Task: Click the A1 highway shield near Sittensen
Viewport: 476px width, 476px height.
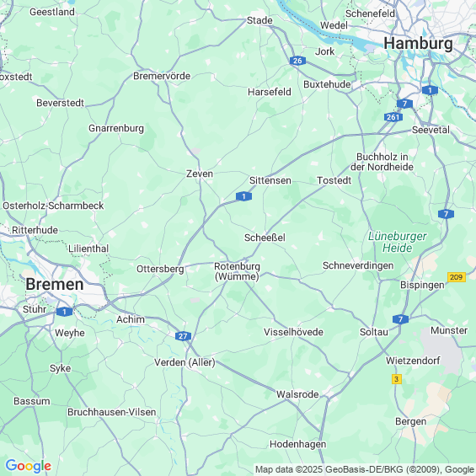Action: point(243,196)
